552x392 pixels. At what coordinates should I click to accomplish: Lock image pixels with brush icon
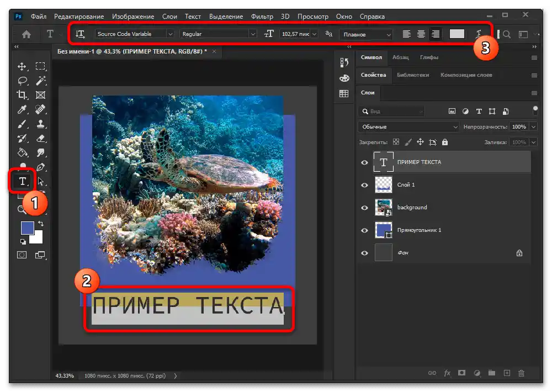[x=408, y=142]
